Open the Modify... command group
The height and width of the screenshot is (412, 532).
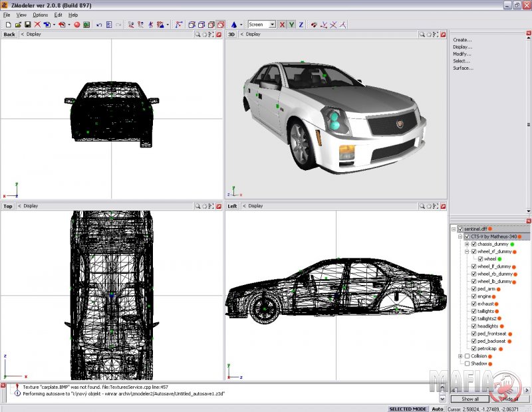462,54
